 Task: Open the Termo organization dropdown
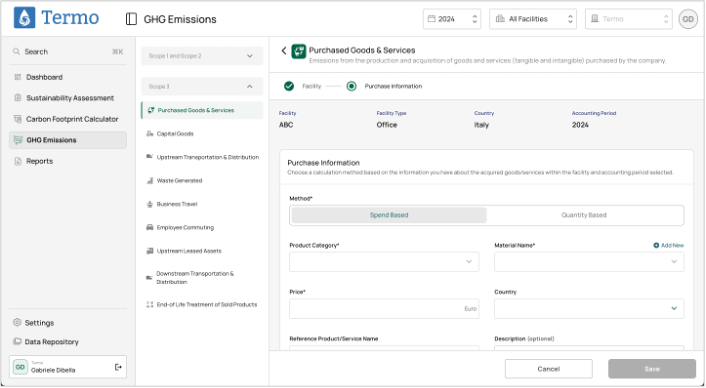coord(629,19)
